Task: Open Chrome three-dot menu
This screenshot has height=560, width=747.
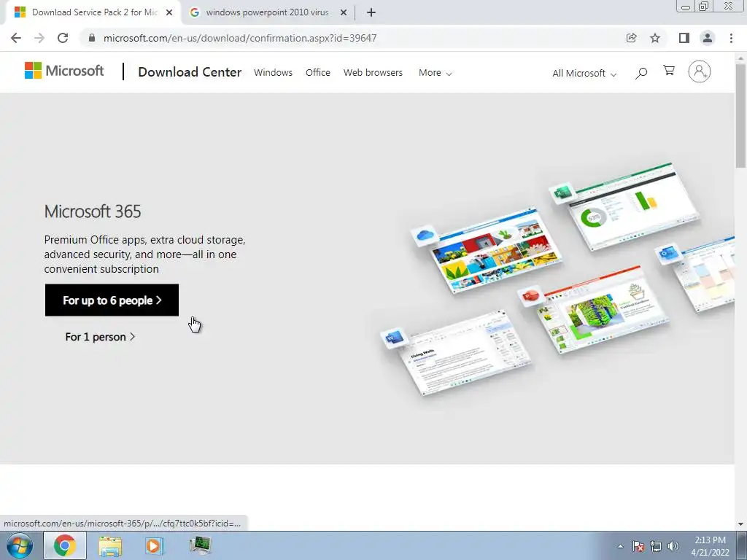Action: (731, 38)
